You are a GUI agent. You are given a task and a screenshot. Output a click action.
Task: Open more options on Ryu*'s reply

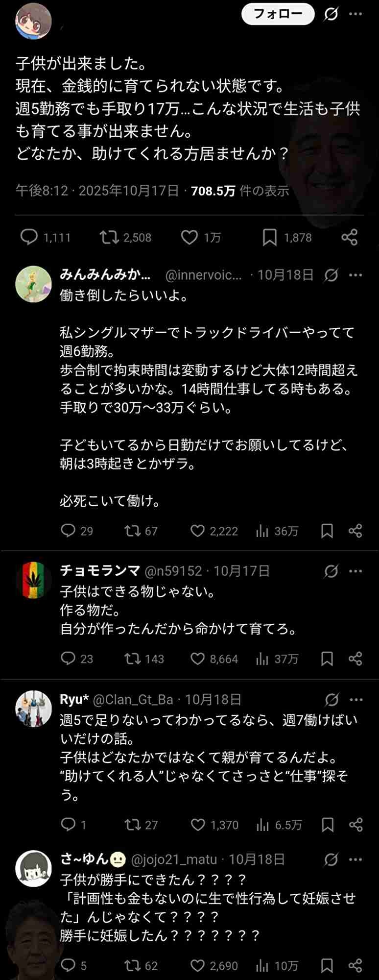point(355,700)
